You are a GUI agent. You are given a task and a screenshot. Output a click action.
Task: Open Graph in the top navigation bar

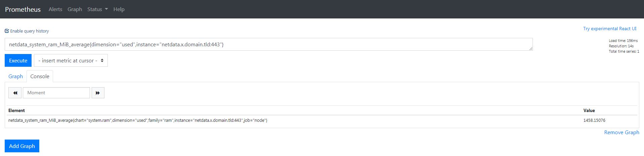tap(75, 9)
